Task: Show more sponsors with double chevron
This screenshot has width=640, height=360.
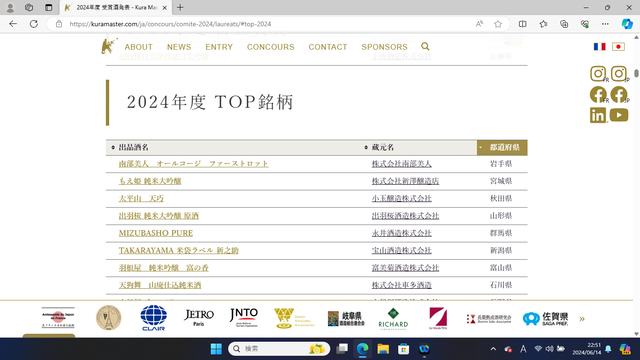Action: click(x=582, y=319)
